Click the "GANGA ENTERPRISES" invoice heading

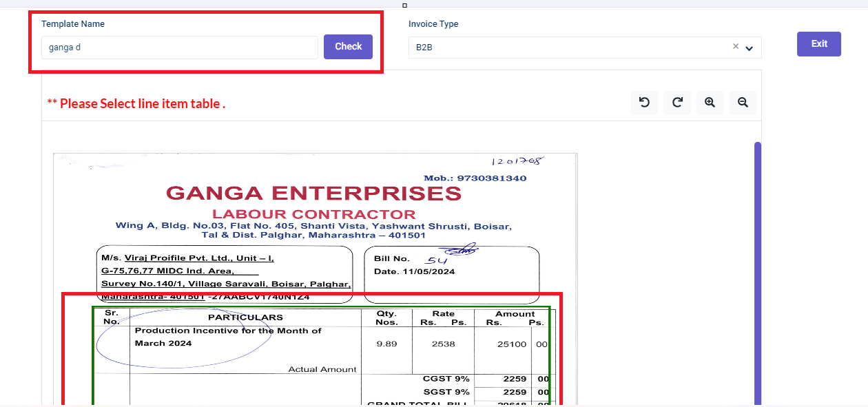pos(314,193)
